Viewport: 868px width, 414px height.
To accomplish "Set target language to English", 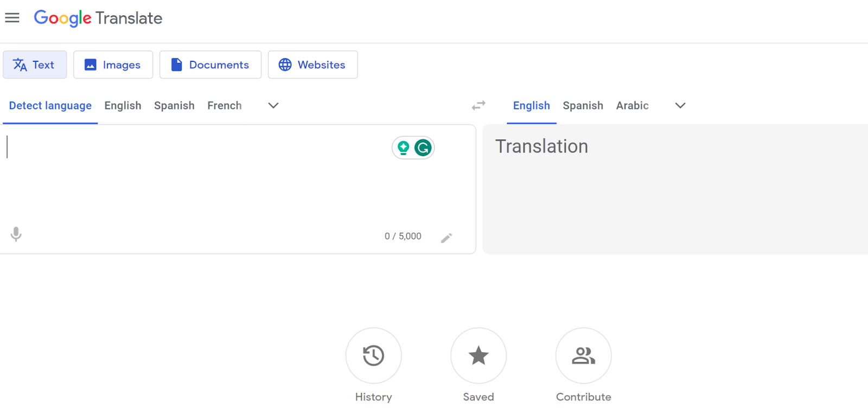I will [532, 106].
